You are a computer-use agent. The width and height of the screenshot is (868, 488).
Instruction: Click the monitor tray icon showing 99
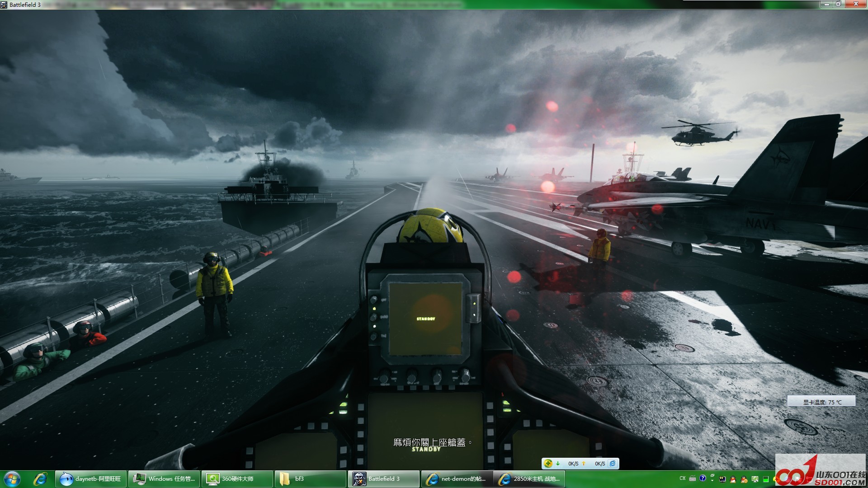click(722, 479)
